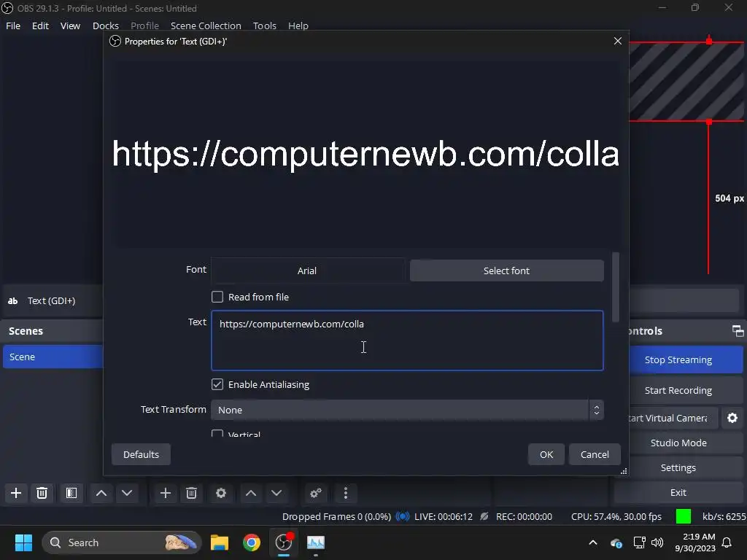Open audio mixer three-dot menu
747x560 pixels.
point(346,493)
